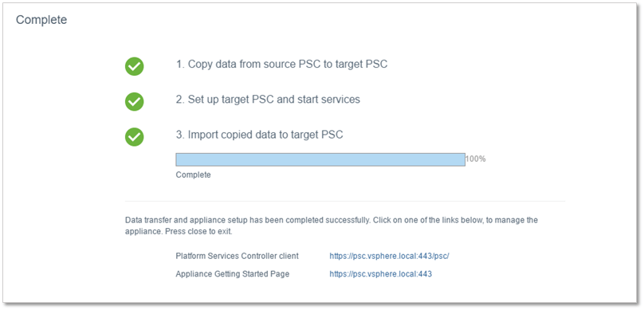
Task: Click the step number 3 text
Action: pos(180,134)
